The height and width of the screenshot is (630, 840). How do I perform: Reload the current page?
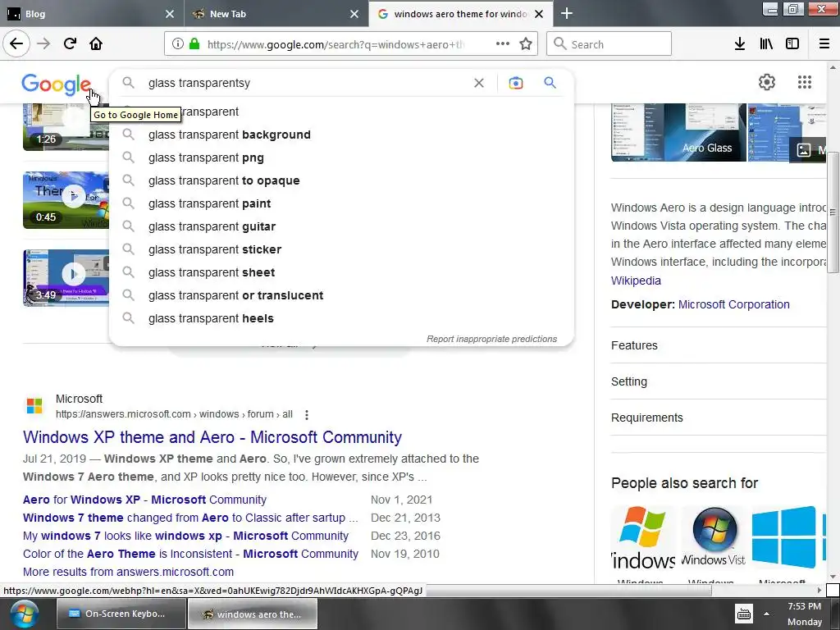tap(70, 44)
